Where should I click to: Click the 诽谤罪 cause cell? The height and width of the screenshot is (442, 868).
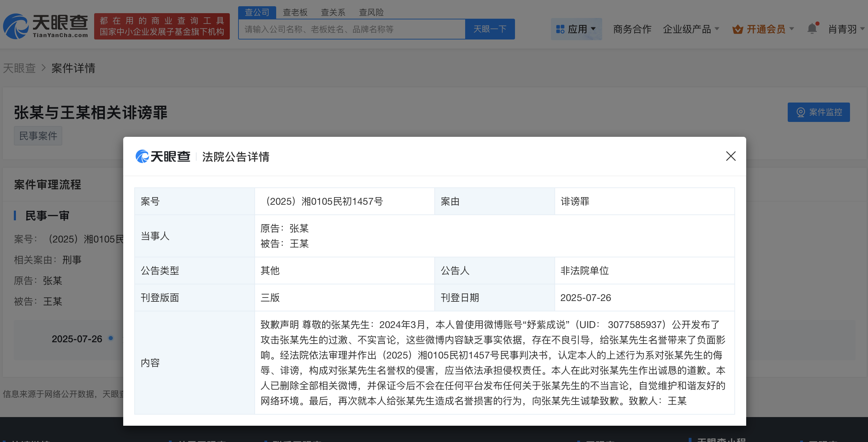click(x=644, y=201)
